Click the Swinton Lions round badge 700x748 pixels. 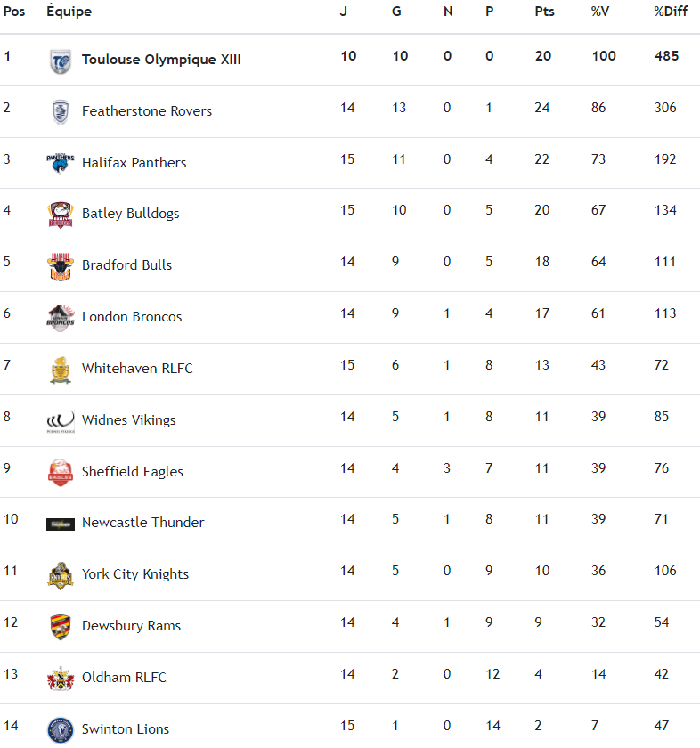click(x=61, y=729)
